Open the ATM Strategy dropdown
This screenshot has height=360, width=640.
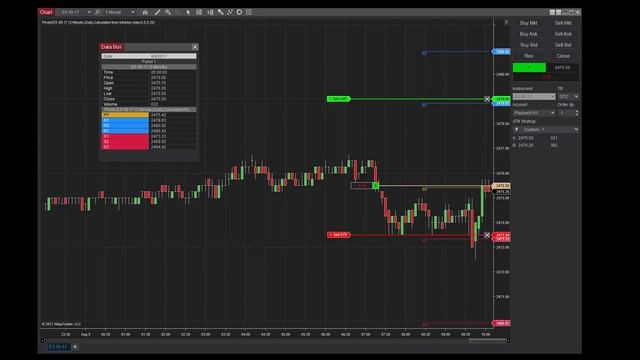(x=546, y=129)
